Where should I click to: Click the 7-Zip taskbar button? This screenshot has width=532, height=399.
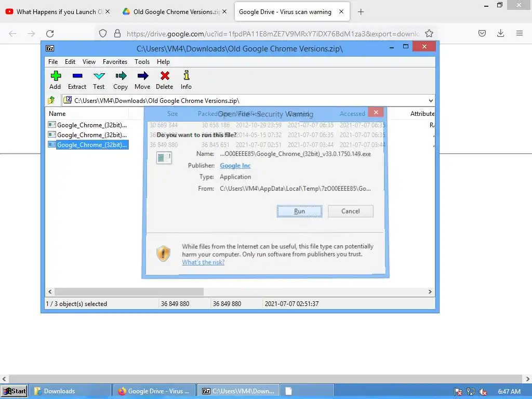click(239, 391)
